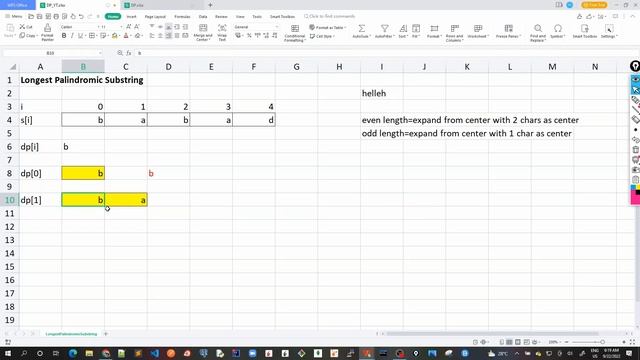This screenshot has width=640, height=360.
Task: Click the horizontal scrollbar
Action: point(492,334)
